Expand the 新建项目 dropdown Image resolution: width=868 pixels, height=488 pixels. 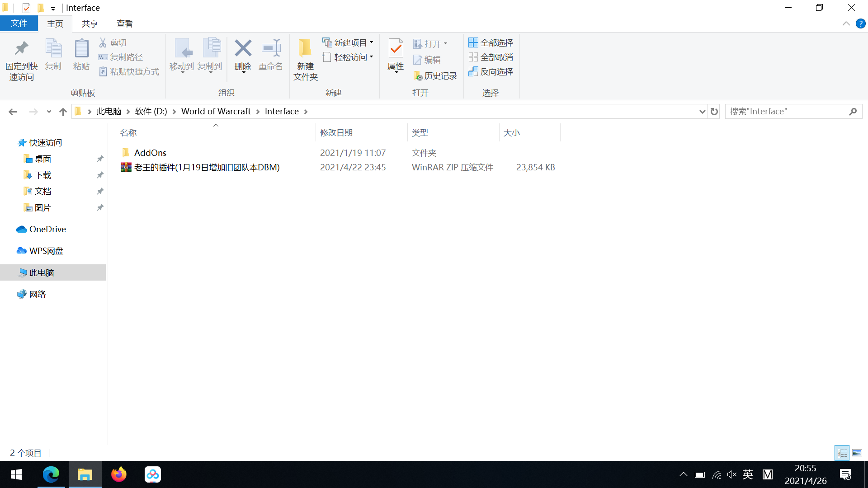pyautogui.click(x=372, y=42)
